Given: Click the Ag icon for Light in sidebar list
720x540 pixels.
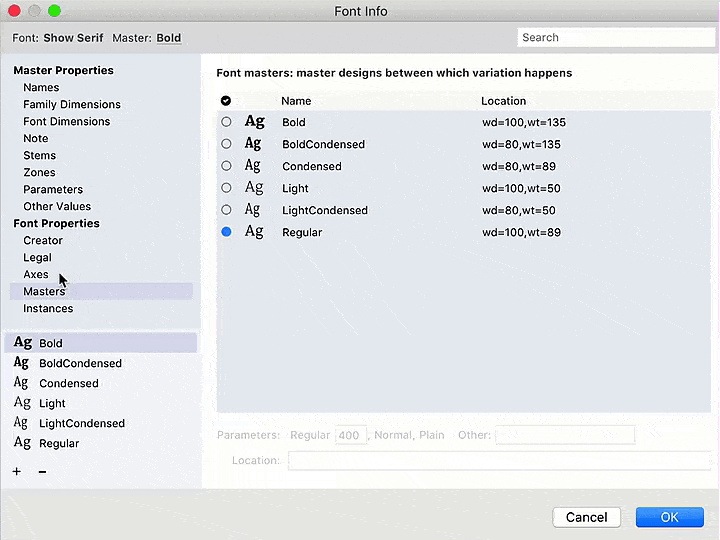Looking at the screenshot, I should tap(21, 403).
